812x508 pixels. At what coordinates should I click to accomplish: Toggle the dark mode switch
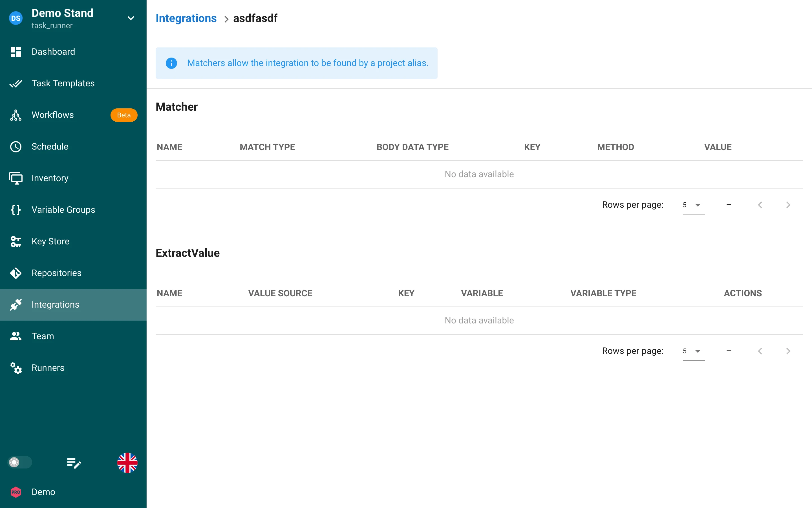click(x=20, y=462)
